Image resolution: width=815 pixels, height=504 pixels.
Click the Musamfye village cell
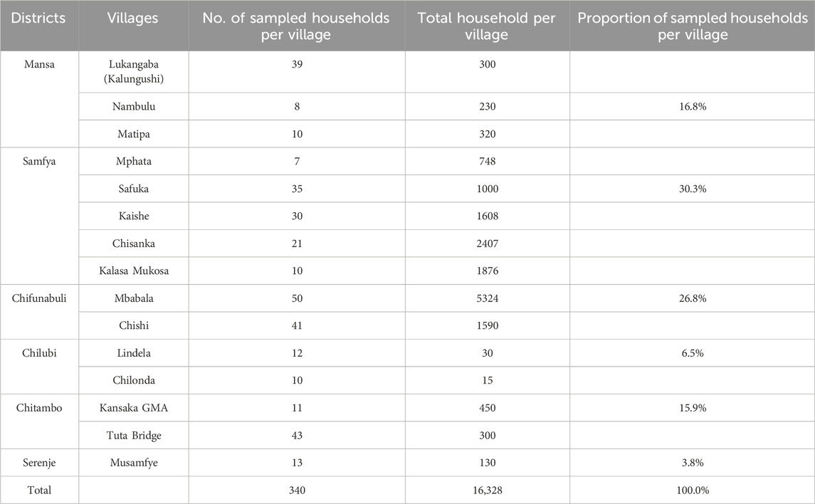[133, 463]
